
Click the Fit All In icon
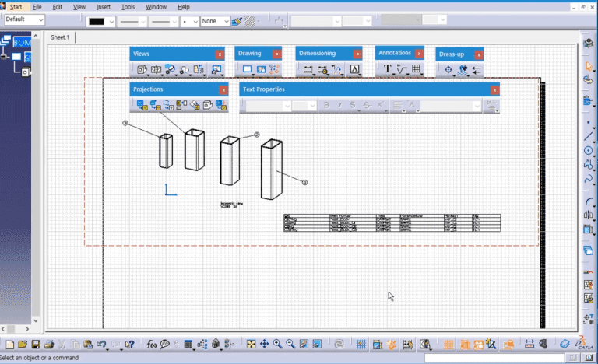(x=251, y=344)
